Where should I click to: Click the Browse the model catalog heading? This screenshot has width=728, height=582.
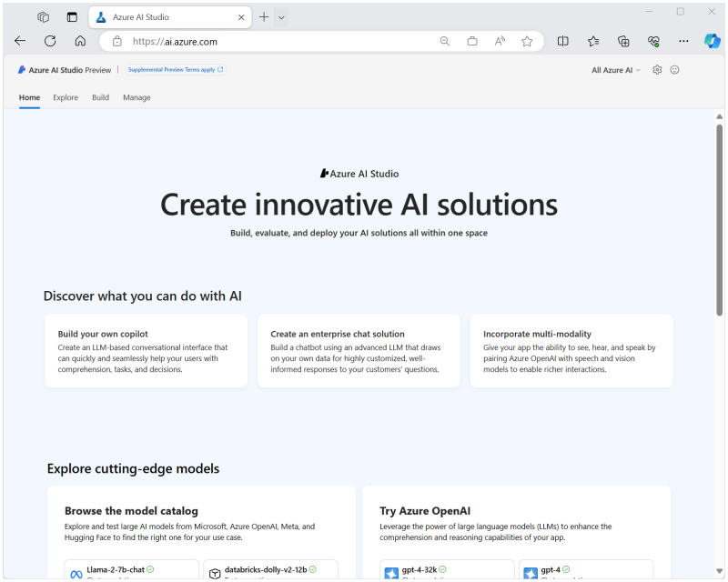point(131,511)
